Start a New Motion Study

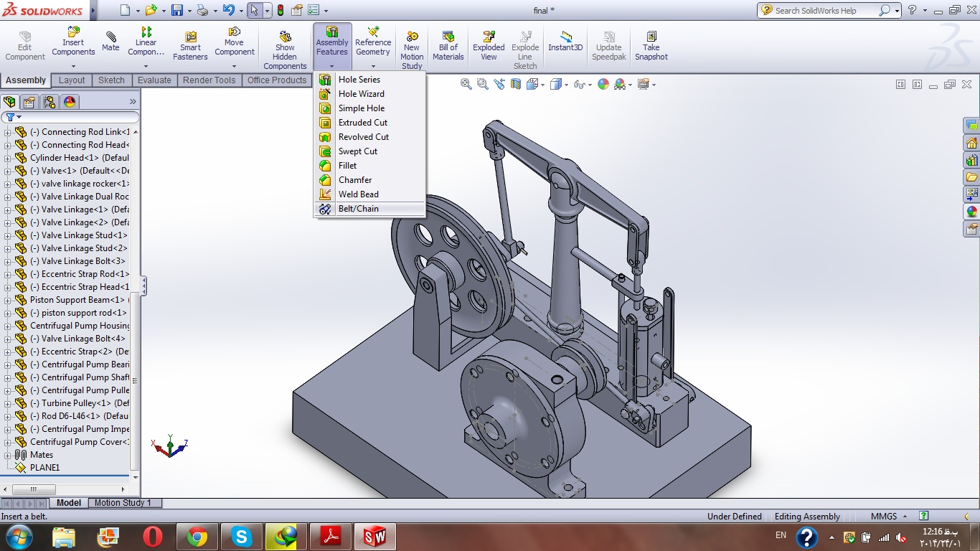(x=412, y=50)
